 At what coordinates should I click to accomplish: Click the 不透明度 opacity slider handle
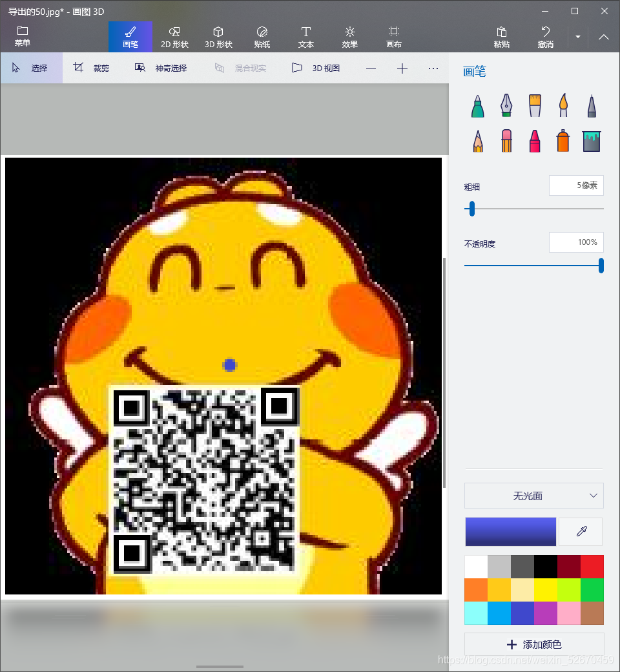(601, 266)
